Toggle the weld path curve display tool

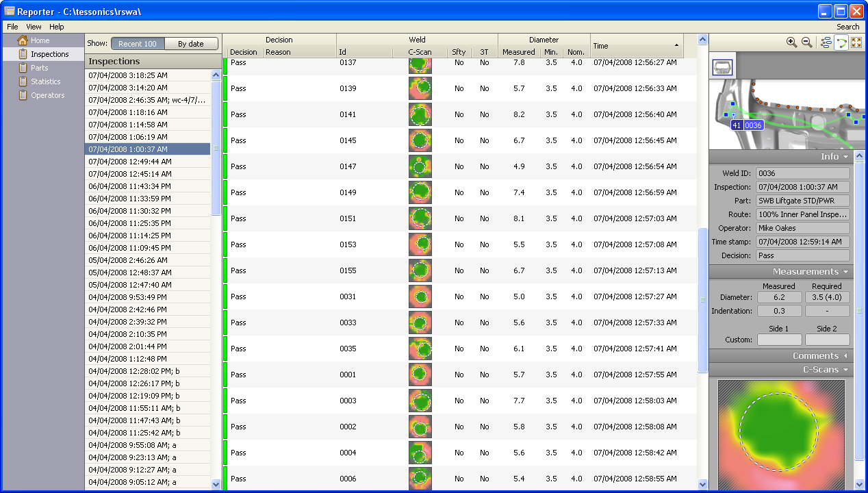(x=841, y=42)
